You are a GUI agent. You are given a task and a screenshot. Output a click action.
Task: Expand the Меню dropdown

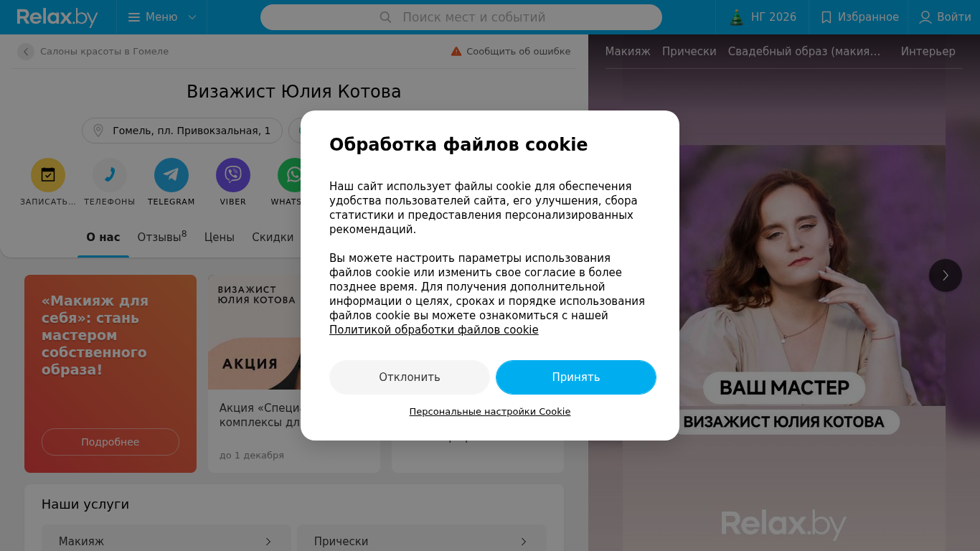[x=162, y=17]
